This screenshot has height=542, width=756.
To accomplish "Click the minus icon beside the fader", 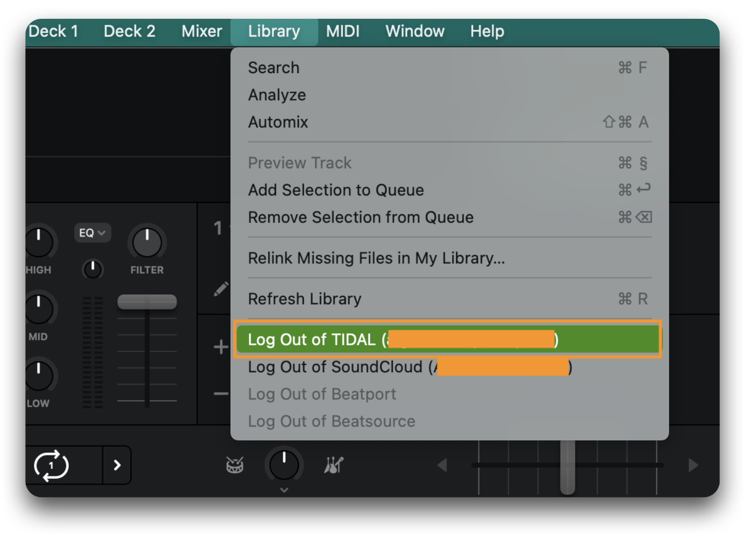I will point(221,394).
